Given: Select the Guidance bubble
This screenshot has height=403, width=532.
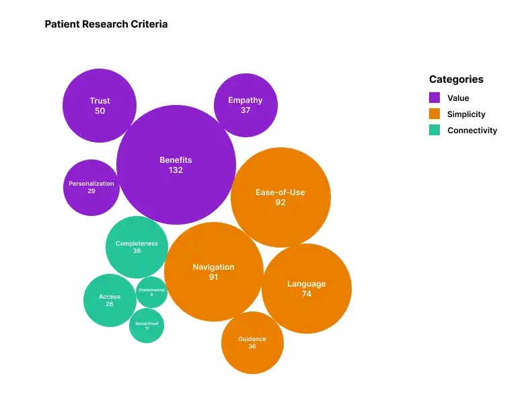Looking at the screenshot, I should 252,342.
